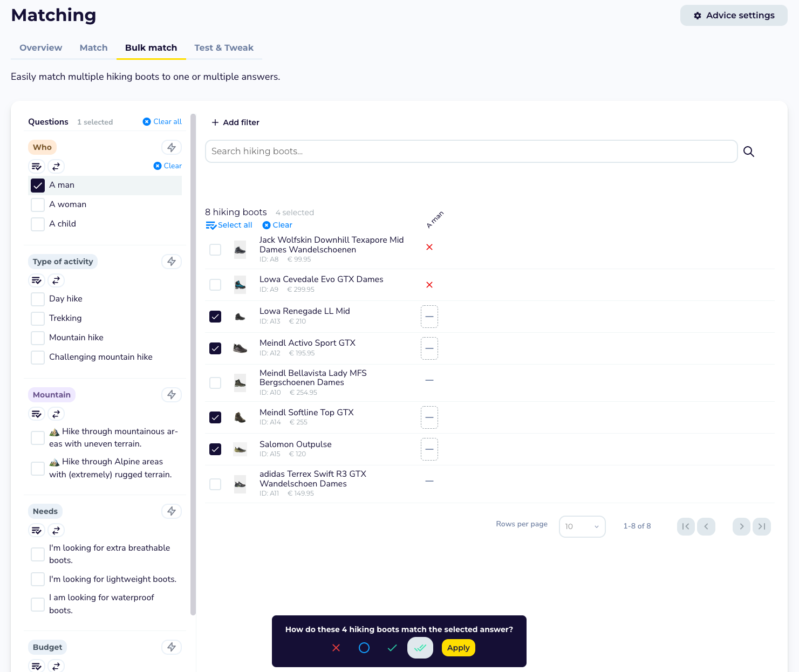Click Lowa Cevedale Evo GTX Dames name
The width and height of the screenshot is (799, 672).
click(x=322, y=279)
